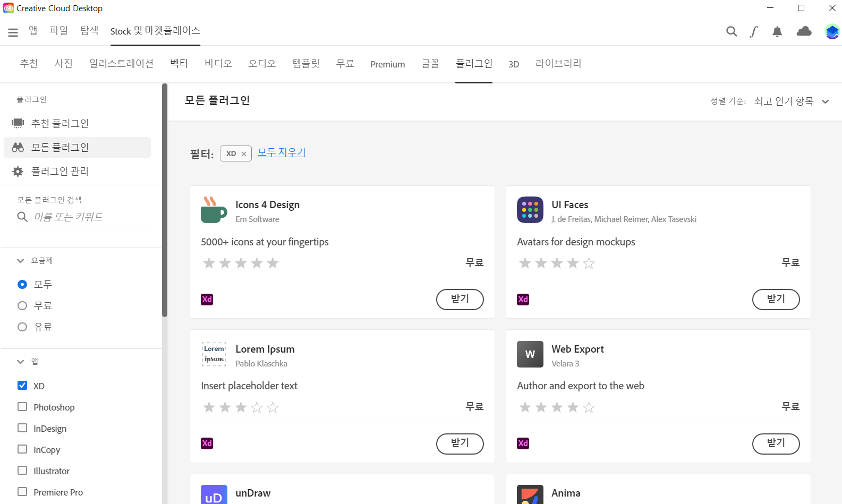Open the user profile avatar
The height and width of the screenshot is (504, 842).
pos(832,31)
